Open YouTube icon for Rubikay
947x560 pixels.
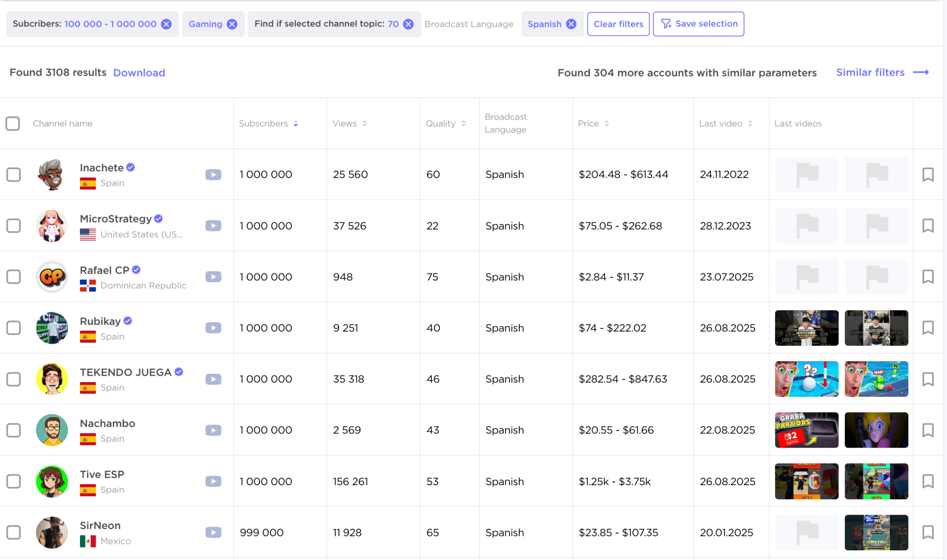[x=213, y=328]
